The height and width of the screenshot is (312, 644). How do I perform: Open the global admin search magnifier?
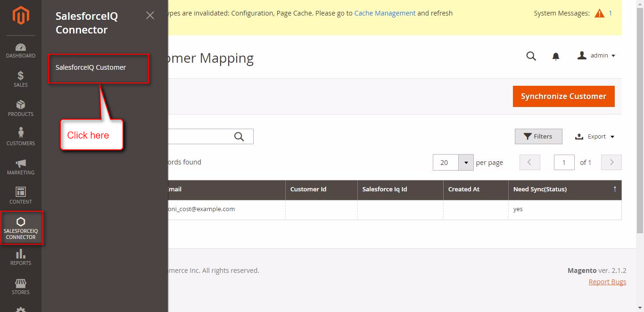coord(531,56)
